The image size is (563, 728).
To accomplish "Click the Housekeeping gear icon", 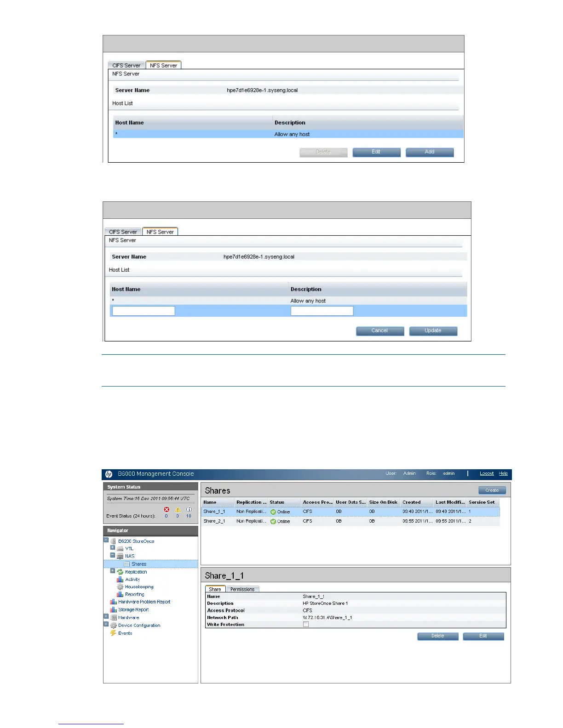I will tap(120, 587).
